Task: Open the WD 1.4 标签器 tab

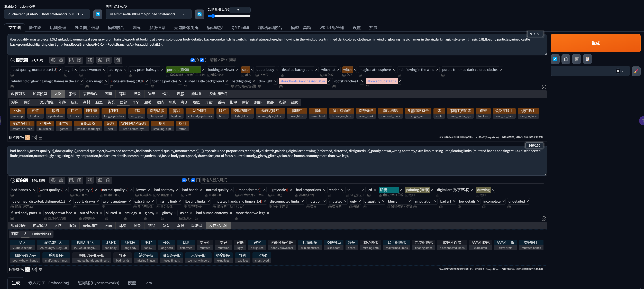Action: pyautogui.click(x=332, y=27)
